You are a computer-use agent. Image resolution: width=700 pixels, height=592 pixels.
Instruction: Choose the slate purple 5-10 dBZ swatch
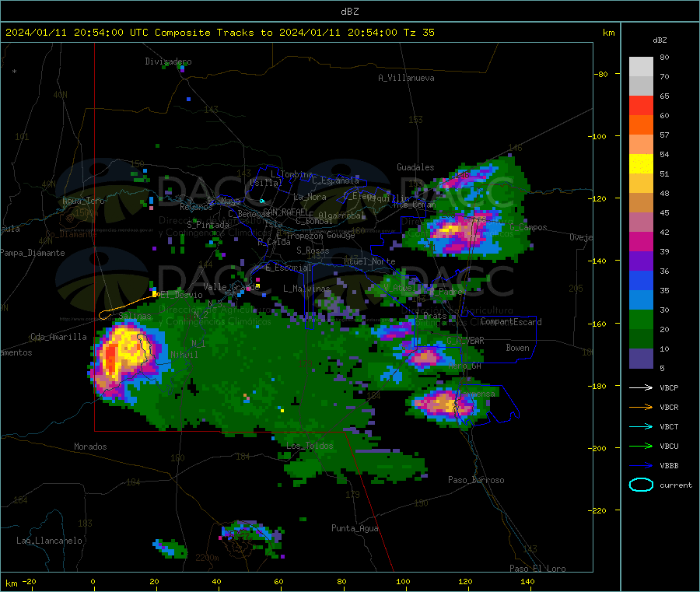tap(641, 359)
